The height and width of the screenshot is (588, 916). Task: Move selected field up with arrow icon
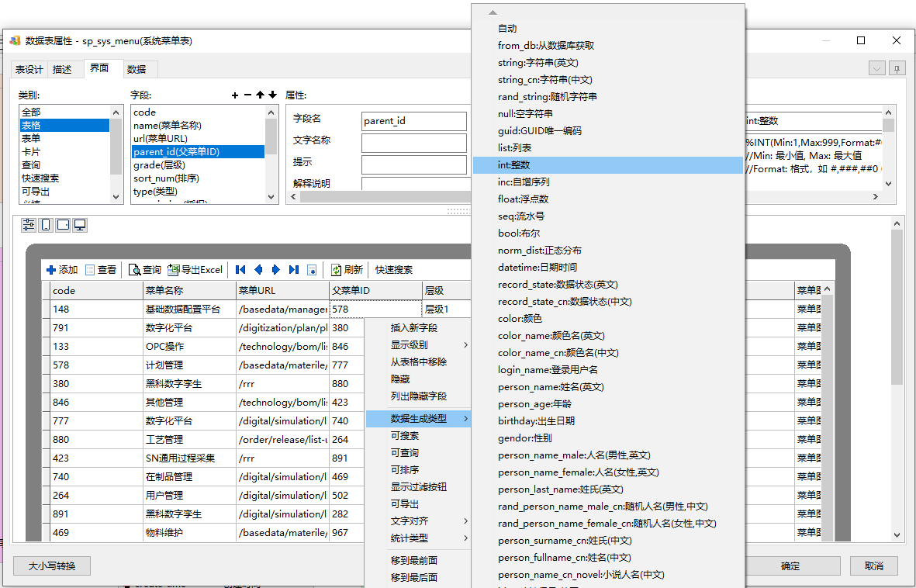pyautogui.click(x=260, y=95)
